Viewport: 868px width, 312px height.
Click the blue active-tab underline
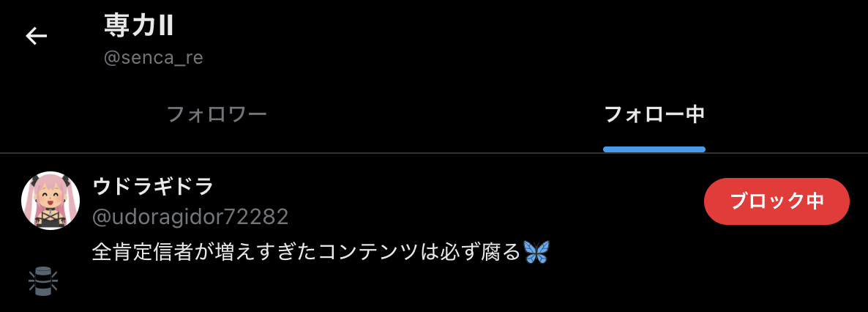[x=654, y=149]
